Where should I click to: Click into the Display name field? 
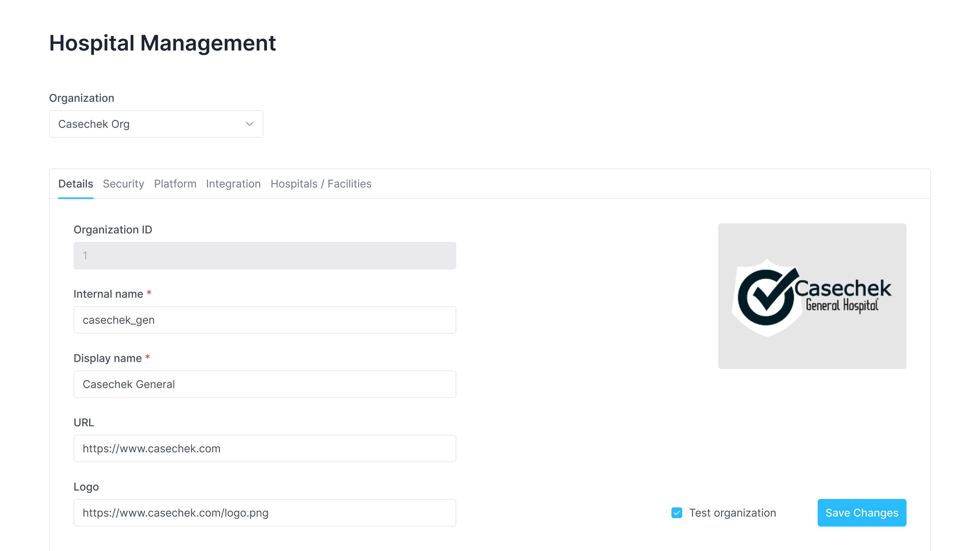pyautogui.click(x=264, y=384)
